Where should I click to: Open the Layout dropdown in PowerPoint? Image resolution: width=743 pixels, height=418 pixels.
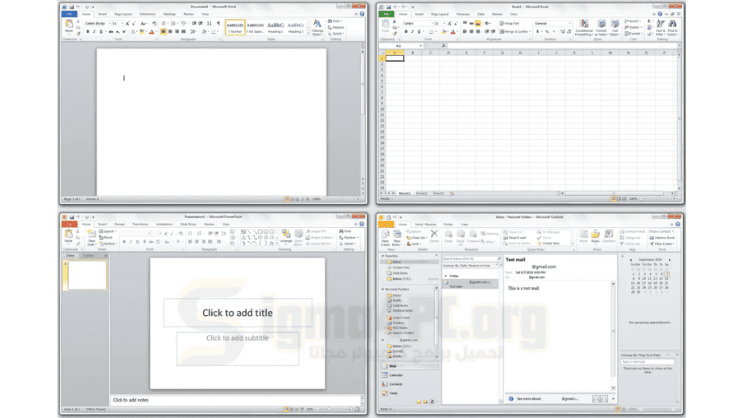[109, 232]
